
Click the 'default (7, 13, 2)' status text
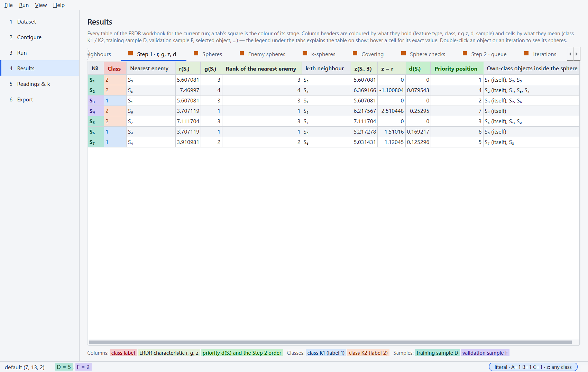point(25,367)
